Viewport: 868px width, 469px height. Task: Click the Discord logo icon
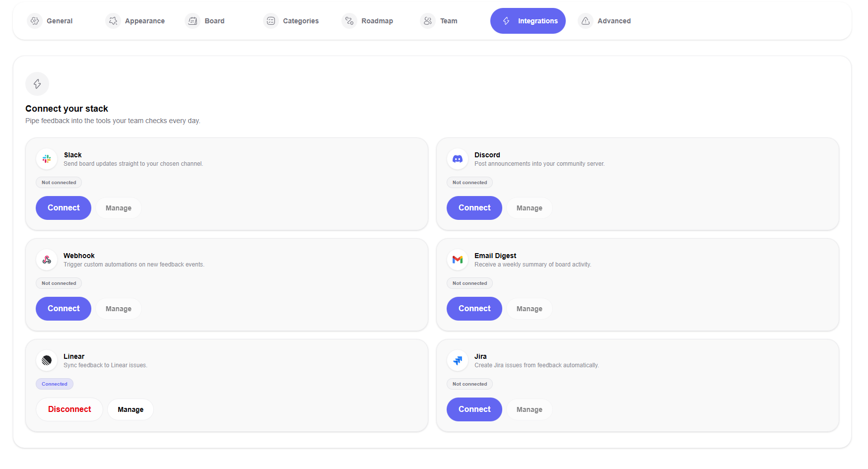457,159
